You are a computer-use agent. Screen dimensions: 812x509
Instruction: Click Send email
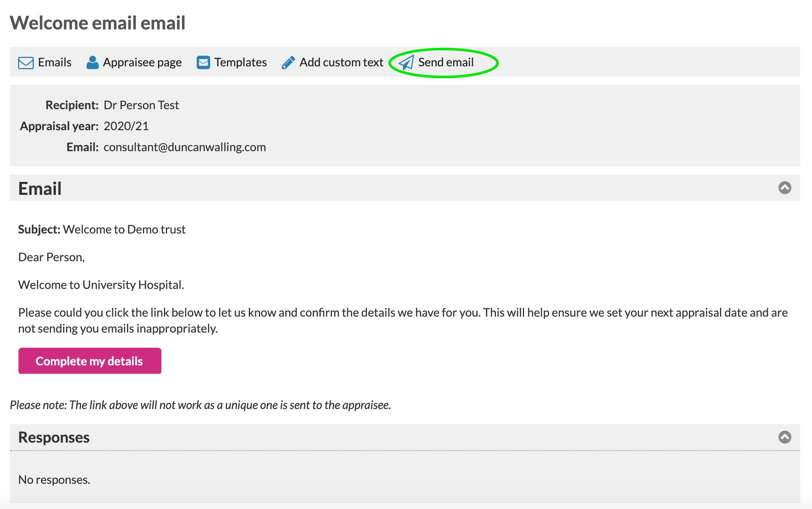[446, 62]
